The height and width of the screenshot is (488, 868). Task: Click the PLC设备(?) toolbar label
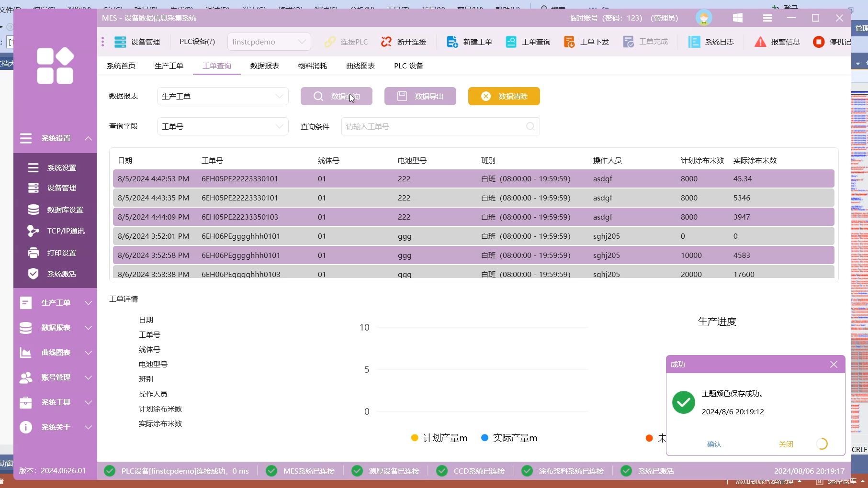click(197, 42)
